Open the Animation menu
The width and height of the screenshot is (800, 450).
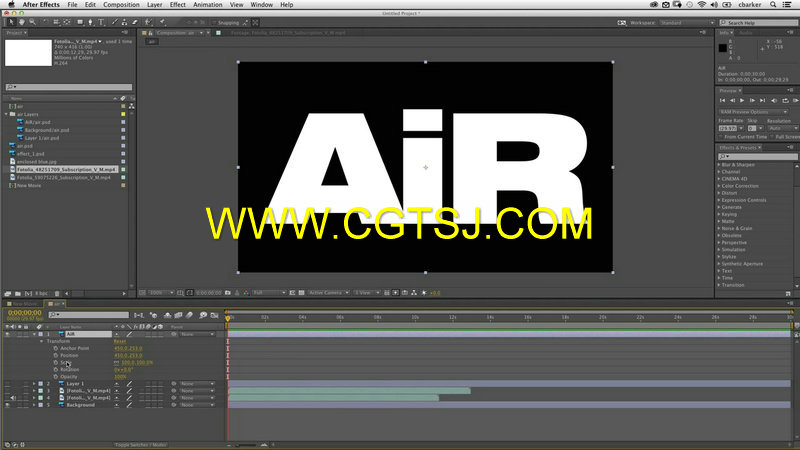(x=208, y=5)
